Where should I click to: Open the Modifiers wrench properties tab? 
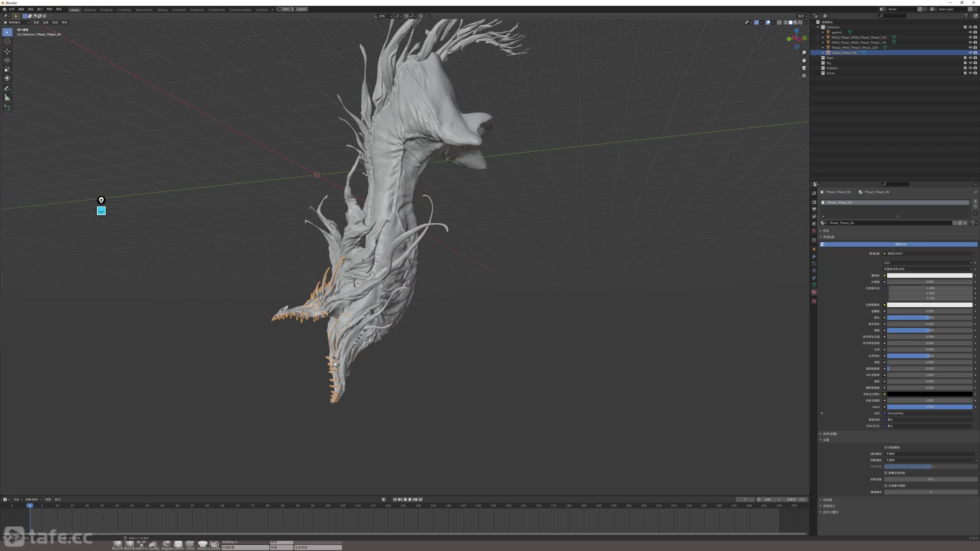[814, 256]
